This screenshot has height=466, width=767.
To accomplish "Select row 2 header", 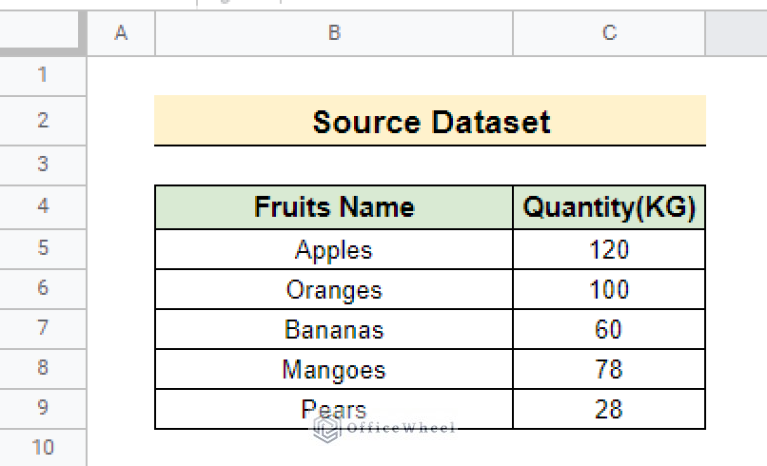I will pos(43,120).
